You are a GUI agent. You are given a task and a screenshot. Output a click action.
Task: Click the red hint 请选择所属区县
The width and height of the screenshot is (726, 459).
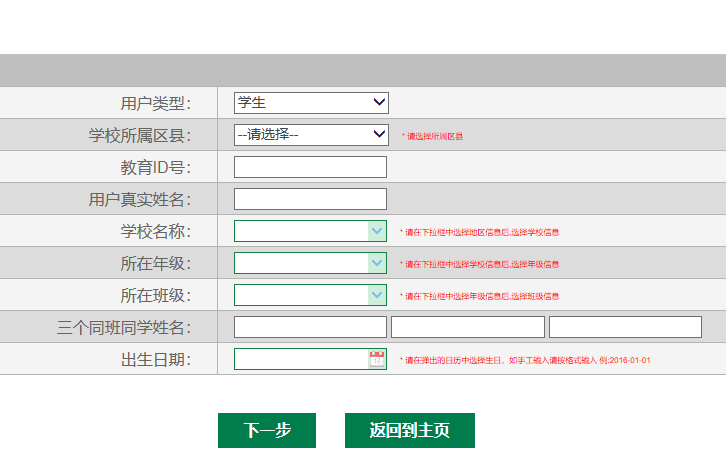click(x=432, y=136)
